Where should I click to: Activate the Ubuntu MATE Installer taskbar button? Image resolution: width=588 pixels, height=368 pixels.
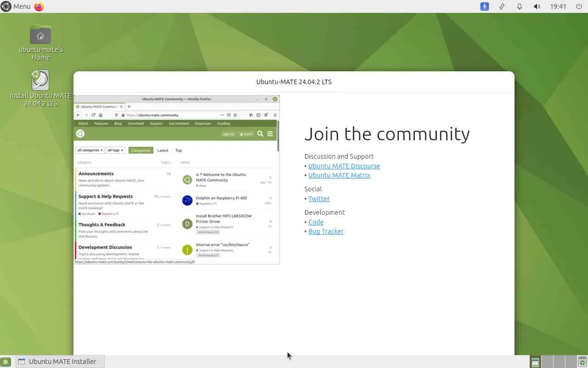60,362
